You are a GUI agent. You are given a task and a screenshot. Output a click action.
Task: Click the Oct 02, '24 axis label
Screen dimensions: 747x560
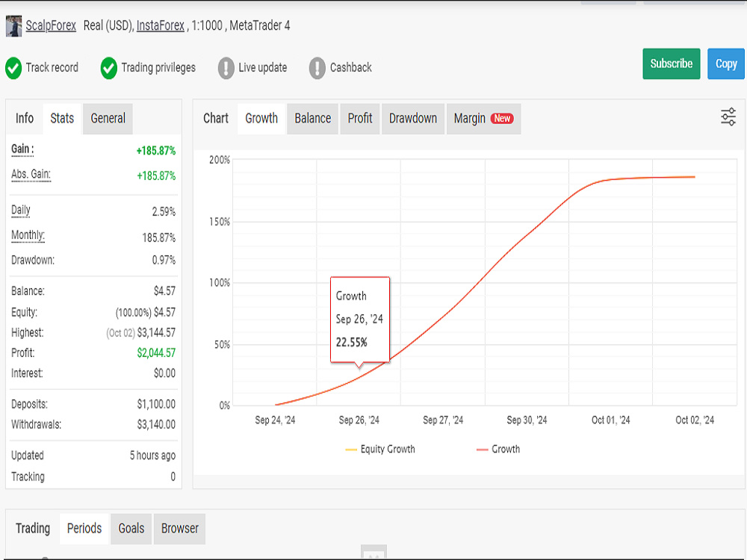pyautogui.click(x=695, y=420)
